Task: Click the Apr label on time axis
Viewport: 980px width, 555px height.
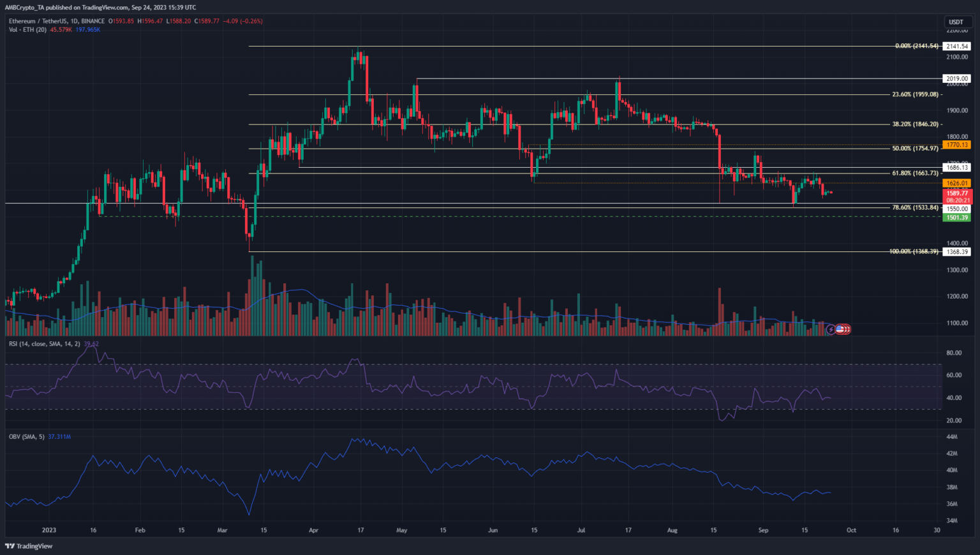Action: click(x=313, y=530)
